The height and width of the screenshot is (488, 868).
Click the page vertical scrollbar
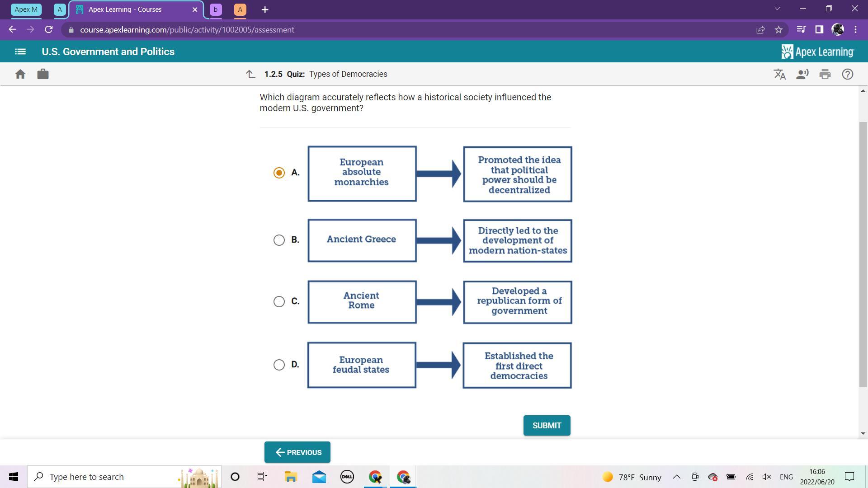point(863,253)
